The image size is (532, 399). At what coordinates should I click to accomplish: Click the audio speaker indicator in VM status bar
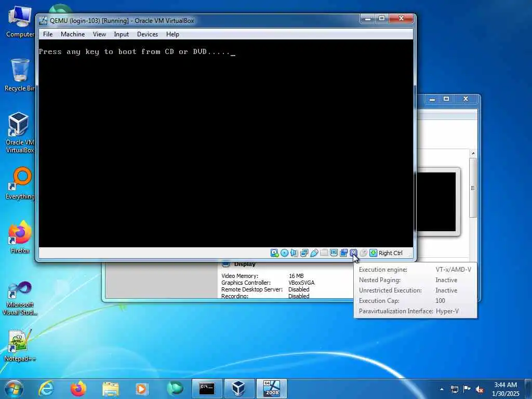coord(294,253)
